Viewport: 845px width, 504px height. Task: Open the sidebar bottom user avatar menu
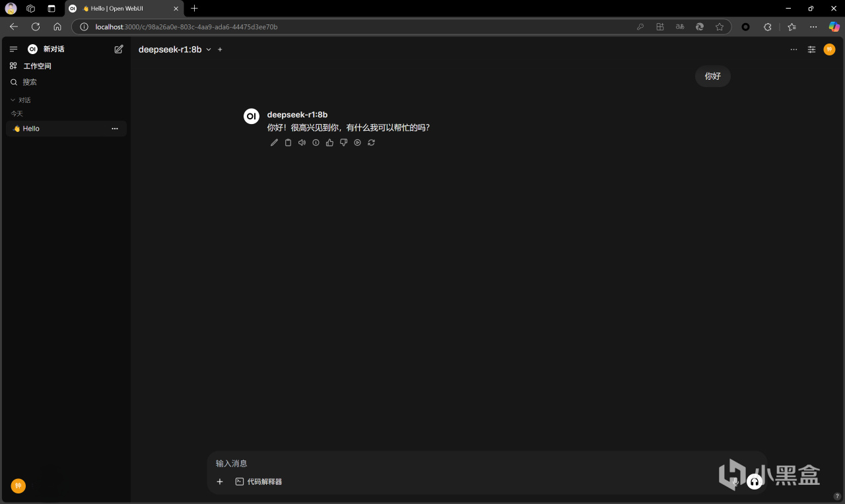click(18, 486)
